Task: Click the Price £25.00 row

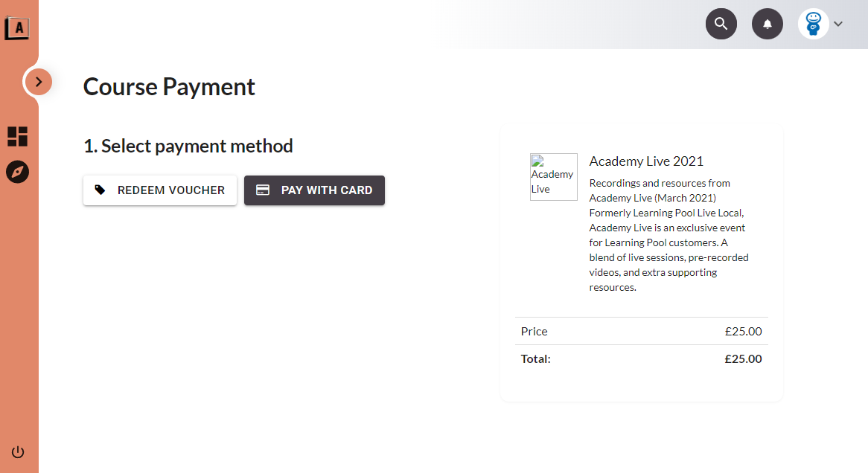Action: point(641,332)
